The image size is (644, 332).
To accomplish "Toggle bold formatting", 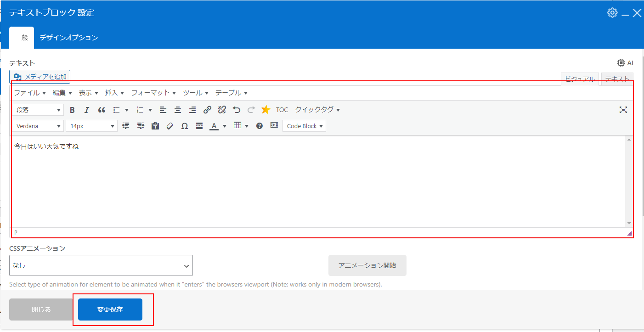I will tap(72, 110).
